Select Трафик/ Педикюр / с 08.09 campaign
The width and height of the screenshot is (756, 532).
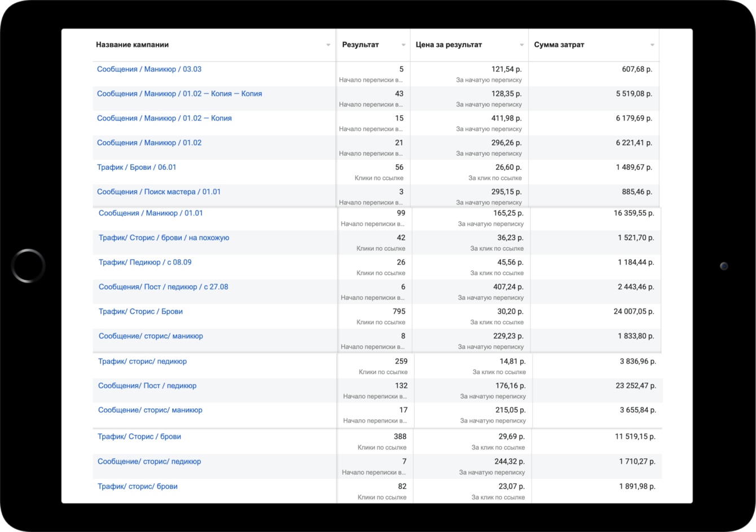click(x=145, y=262)
